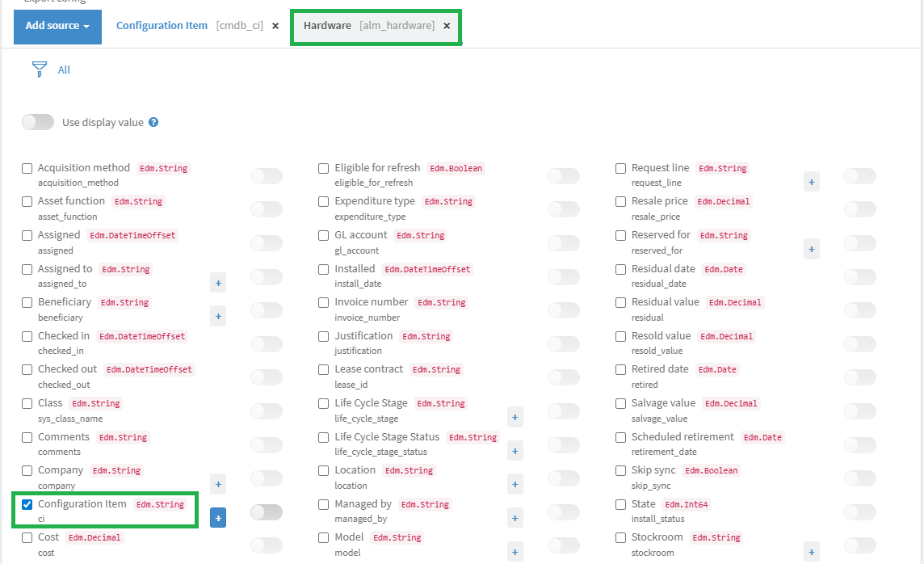
Task: Click plus icon next to Request line
Action: 812,182
